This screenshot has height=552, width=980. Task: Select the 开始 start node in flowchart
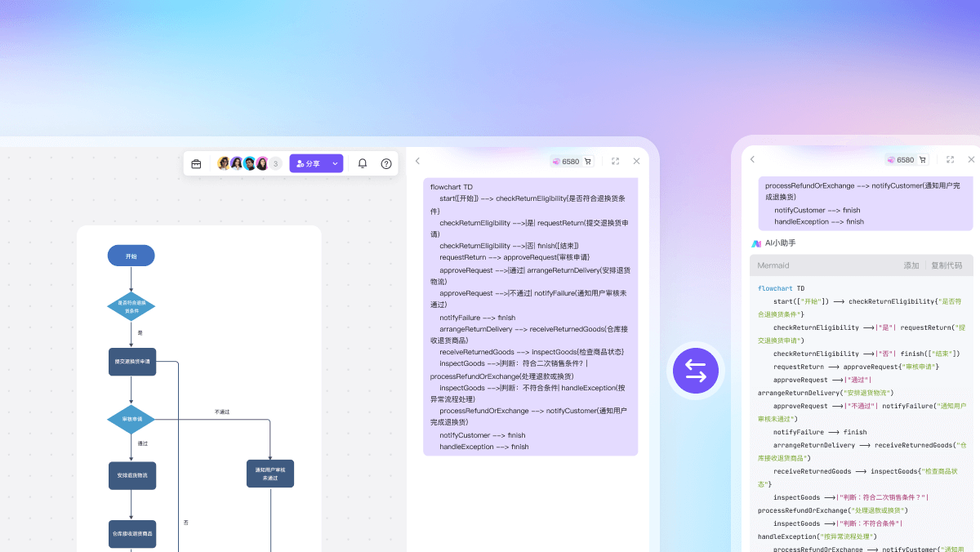(131, 256)
